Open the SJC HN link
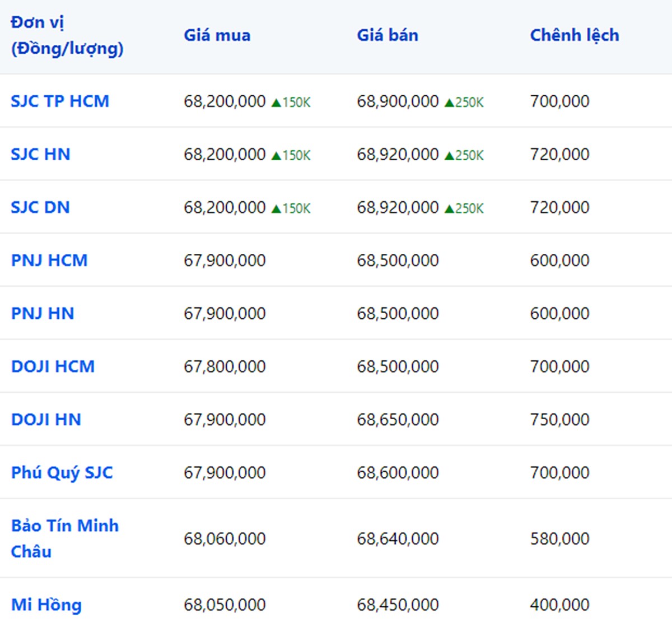Screen dimensions: 672x627 pos(40,154)
